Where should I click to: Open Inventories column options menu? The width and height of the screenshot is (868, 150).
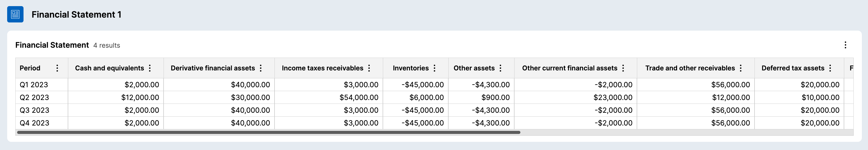click(435, 68)
